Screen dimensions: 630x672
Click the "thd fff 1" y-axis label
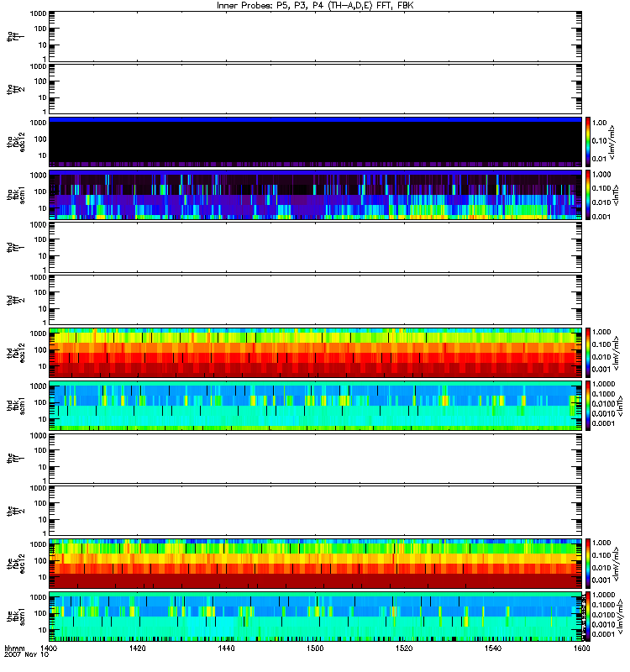15,247
